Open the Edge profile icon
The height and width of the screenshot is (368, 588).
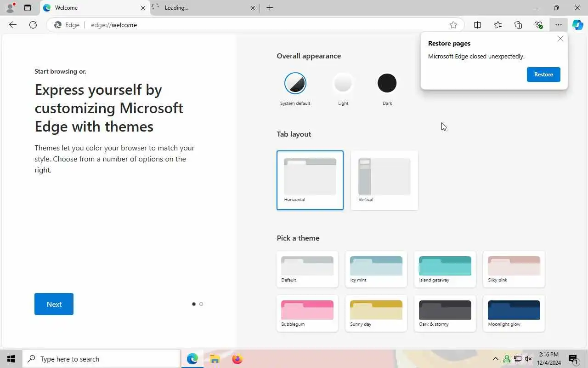click(10, 8)
